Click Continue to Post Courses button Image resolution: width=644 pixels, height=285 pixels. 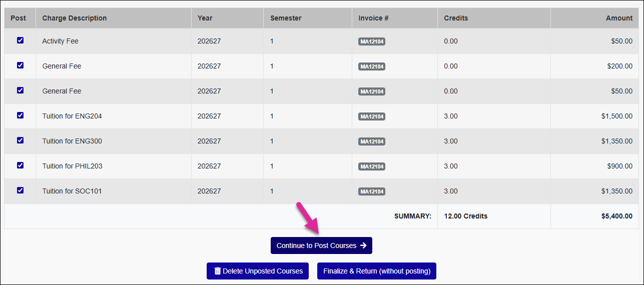click(x=321, y=245)
